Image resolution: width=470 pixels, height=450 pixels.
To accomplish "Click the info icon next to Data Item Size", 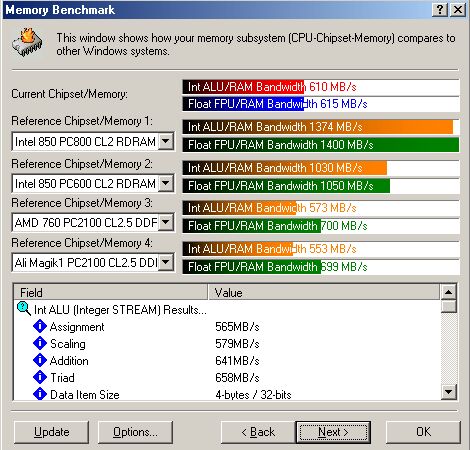I will [x=40, y=394].
